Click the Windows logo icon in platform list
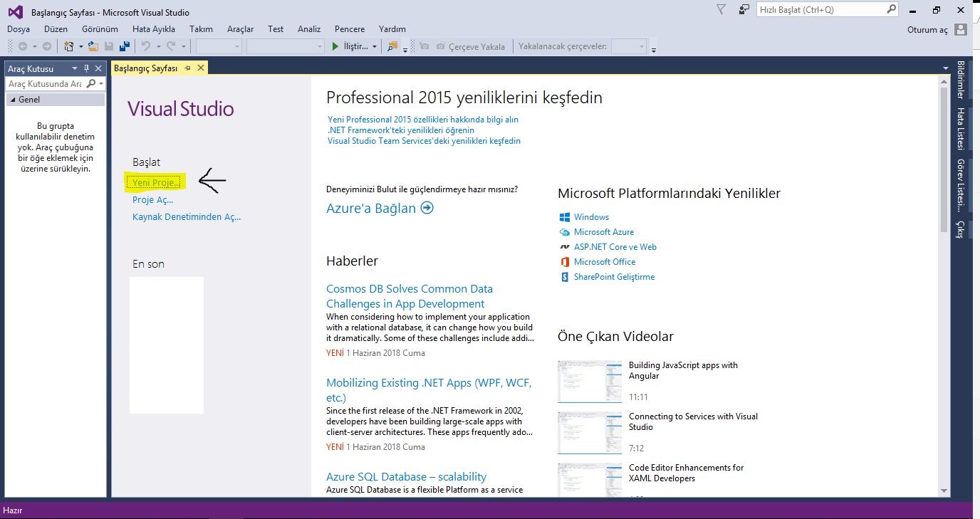980x519 pixels. 565,217
